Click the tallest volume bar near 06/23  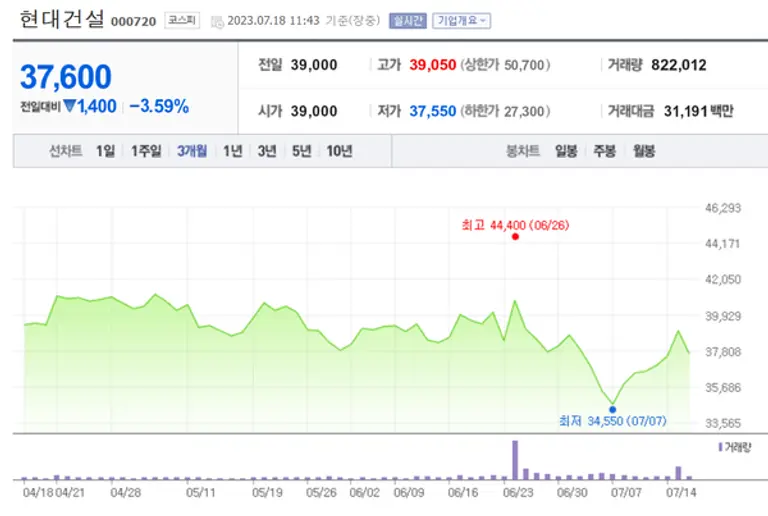tap(515, 460)
